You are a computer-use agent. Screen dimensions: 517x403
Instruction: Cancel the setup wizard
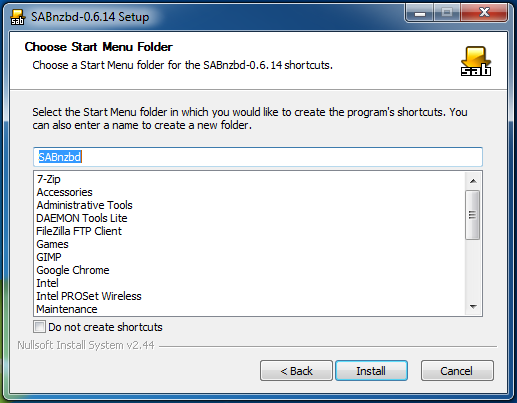pos(457,371)
